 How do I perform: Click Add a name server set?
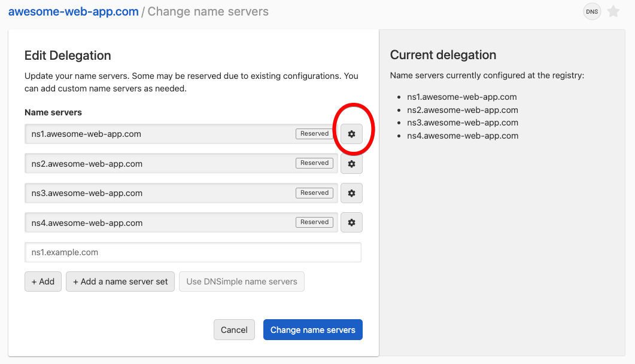click(x=120, y=281)
